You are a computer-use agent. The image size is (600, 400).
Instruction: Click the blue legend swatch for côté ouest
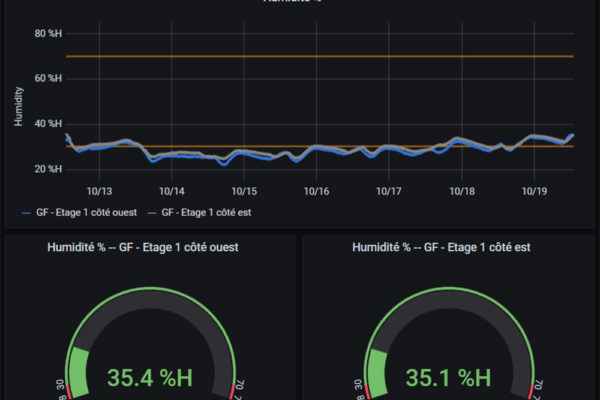click(26, 213)
